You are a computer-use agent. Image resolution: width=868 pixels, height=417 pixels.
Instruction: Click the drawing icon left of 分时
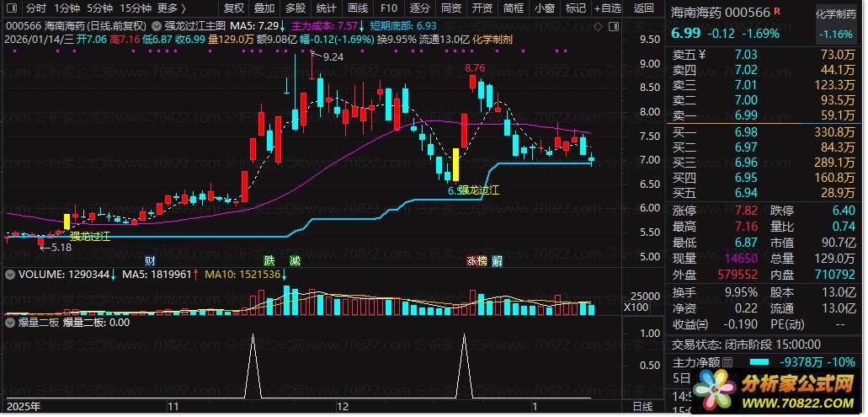tap(11, 8)
